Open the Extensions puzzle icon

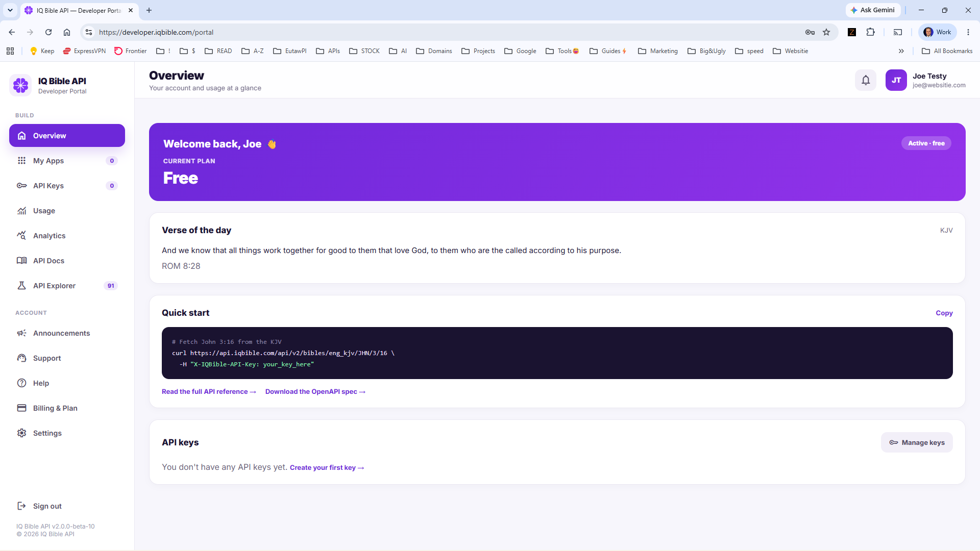pyautogui.click(x=871, y=32)
